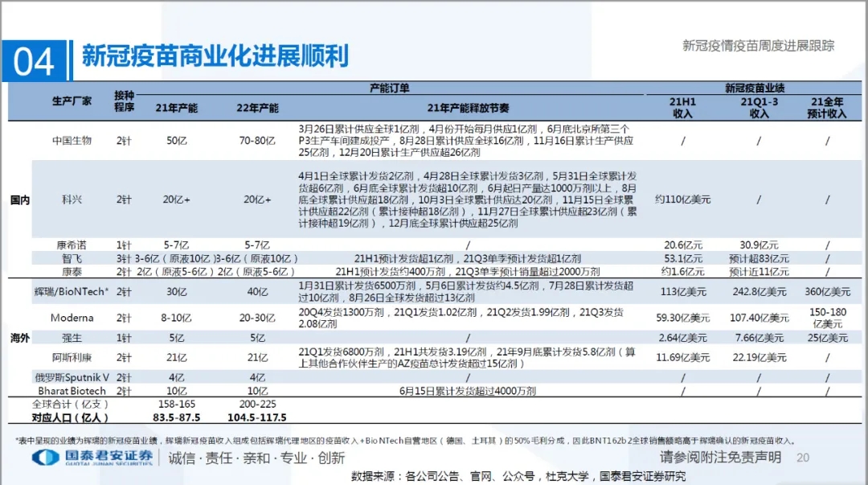
Task: Click Moderna's revenue '59.30亿美元'
Action: tap(682, 318)
